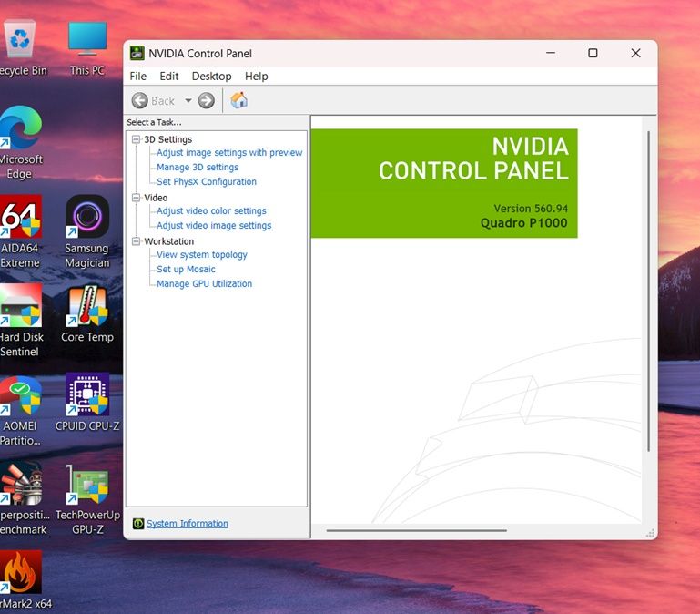Open the Edit menu
Screen dimensions: 700x614
(x=169, y=77)
